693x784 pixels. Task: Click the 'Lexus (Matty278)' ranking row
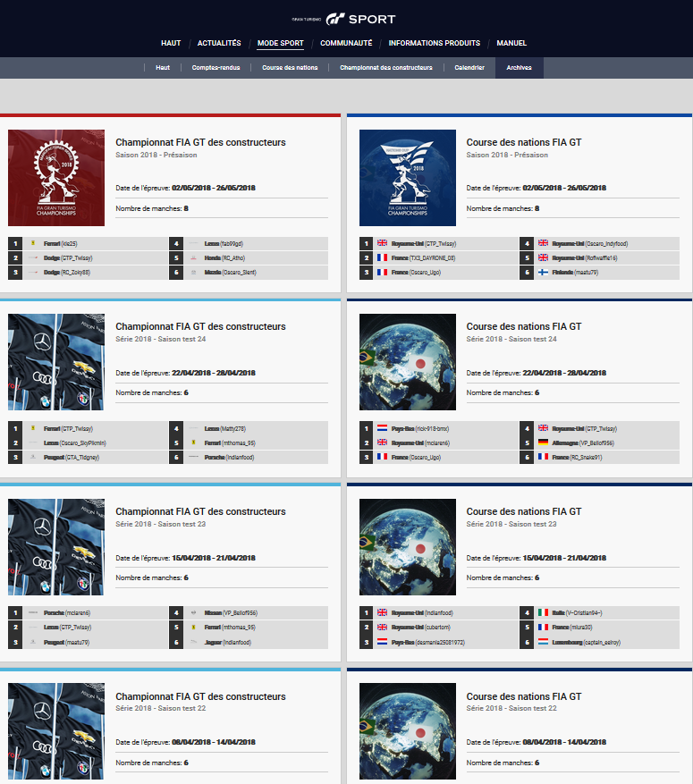(x=249, y=428)
